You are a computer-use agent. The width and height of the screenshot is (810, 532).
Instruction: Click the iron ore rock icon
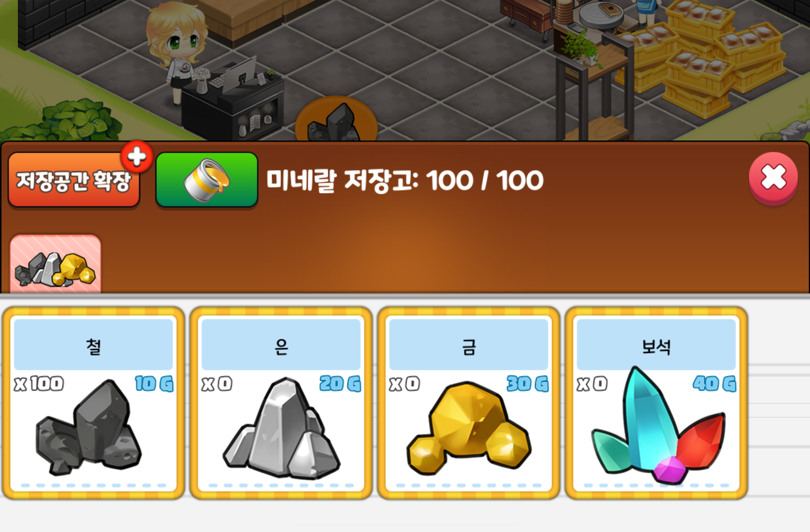89,427
